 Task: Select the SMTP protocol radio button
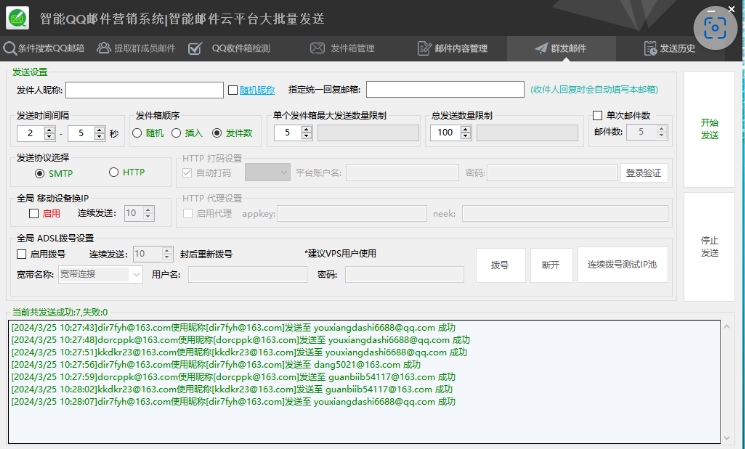[x=39, y=173]
